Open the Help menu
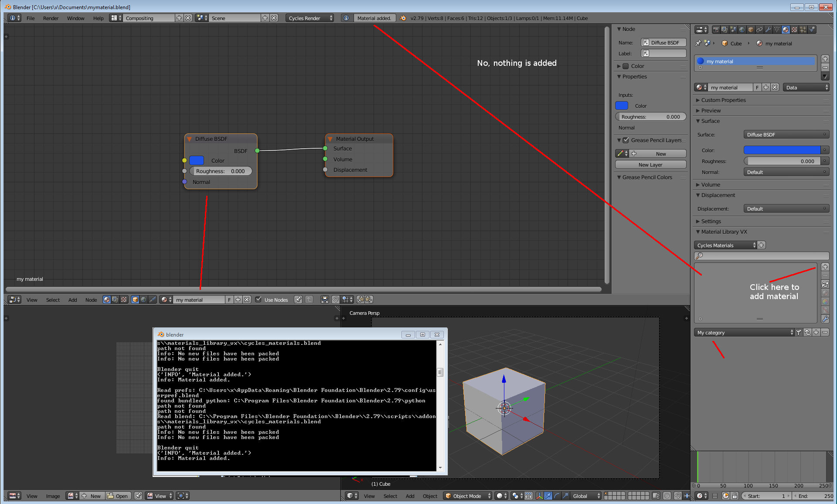 click(98, 18)
